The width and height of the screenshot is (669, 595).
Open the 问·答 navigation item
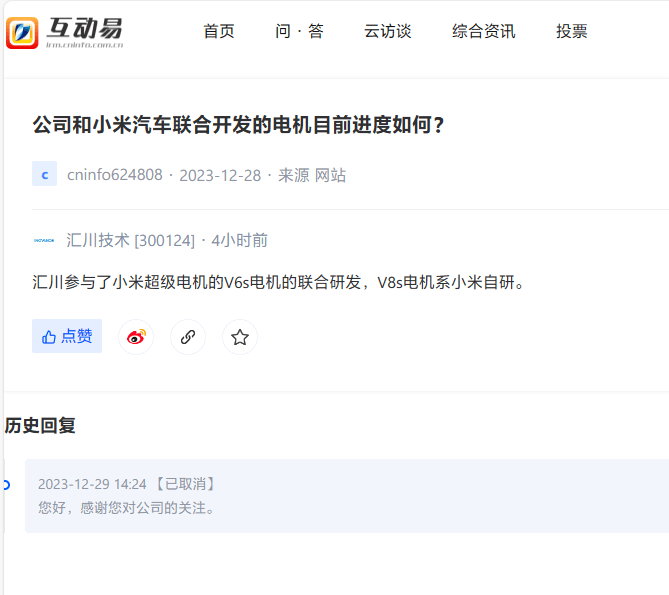click(x=299, y=31)
